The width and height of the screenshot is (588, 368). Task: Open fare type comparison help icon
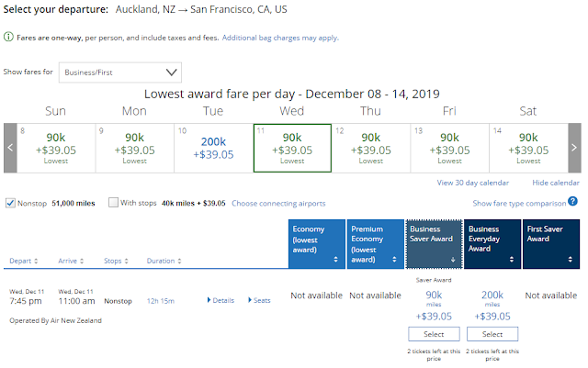(572, 202)
